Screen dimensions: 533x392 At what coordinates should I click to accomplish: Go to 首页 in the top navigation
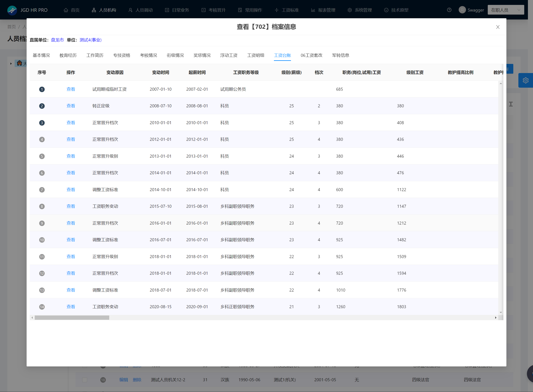71,10
